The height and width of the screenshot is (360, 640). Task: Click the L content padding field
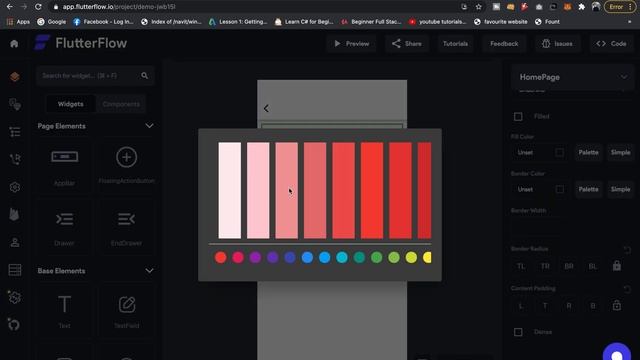point(521,305)
